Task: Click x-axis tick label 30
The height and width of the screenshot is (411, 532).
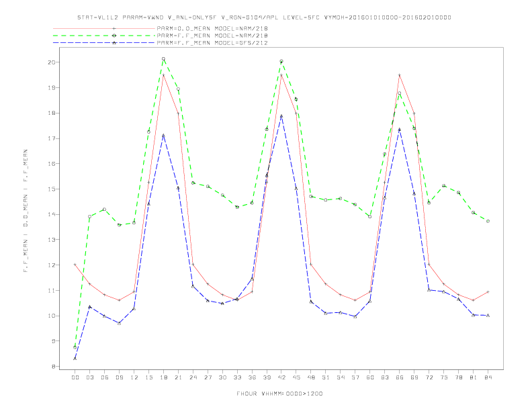Action: pyautogui.click(x=222, y=377)
